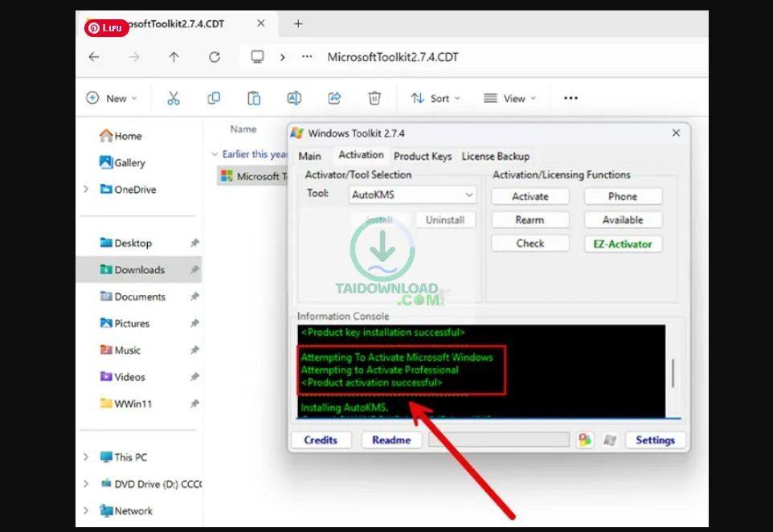This screenshot has width=773, height=532.
Task: Open the View dropdown in File Explorer
Action: pyautogui.click(x=511, y=97)
